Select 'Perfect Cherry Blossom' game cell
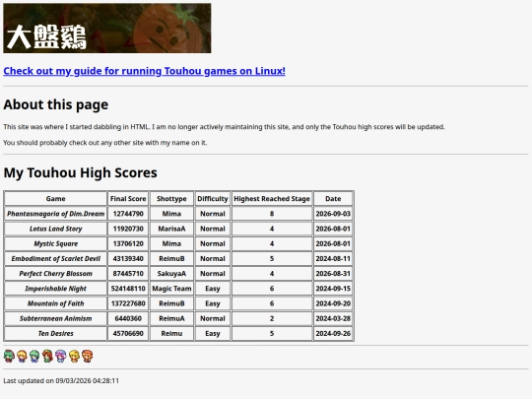Screen dimensions: 532x399 (55, 274)
